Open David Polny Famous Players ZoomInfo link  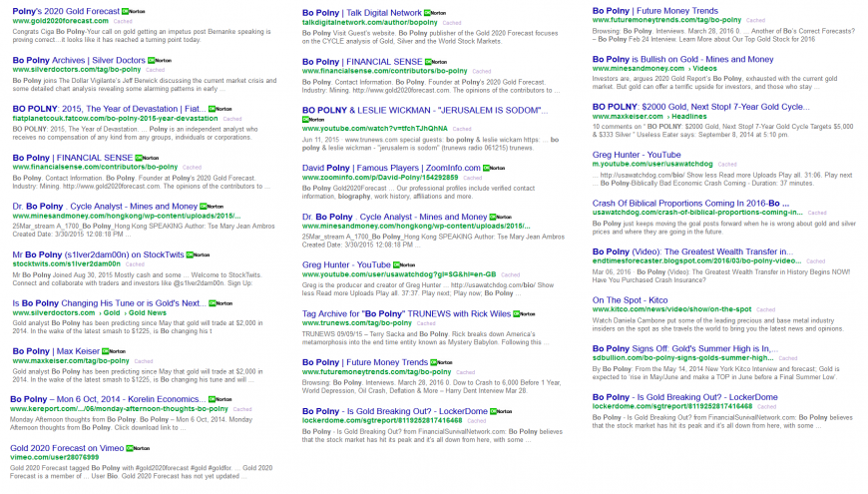tap(391, 168)
